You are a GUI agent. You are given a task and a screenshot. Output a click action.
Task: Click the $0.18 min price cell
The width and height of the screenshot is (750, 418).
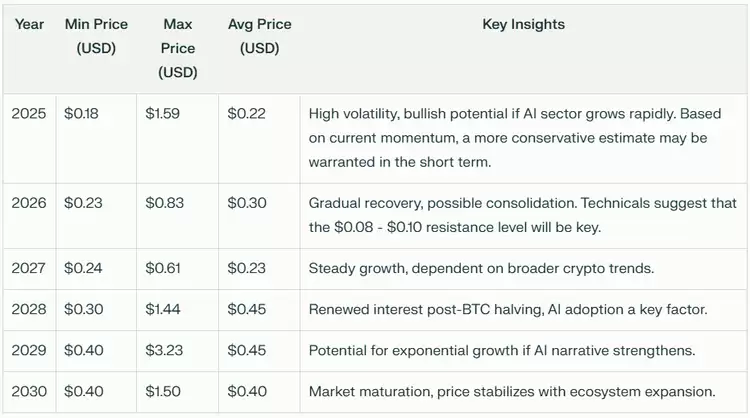coord(82,114)
